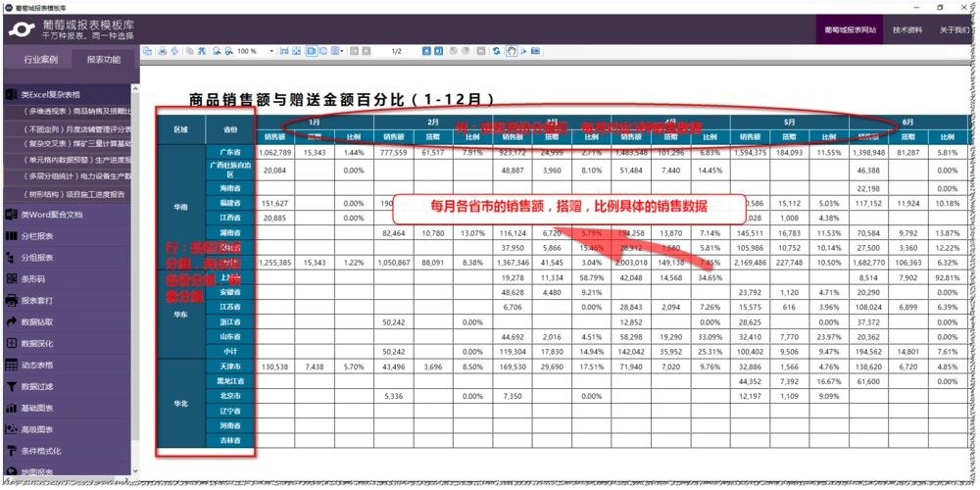Expand the 分栏报表 category
980x490 pixels.
[67, 236]
